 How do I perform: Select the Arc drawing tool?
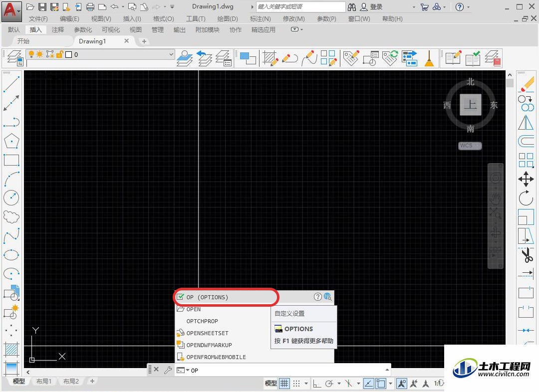click(x=11, y=179)
